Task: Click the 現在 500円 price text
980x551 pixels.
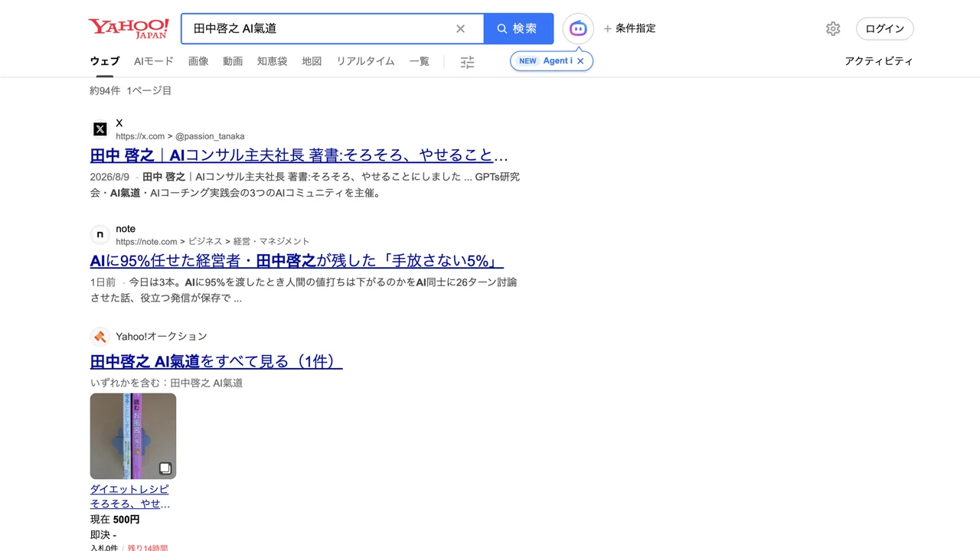Action: 115,520
